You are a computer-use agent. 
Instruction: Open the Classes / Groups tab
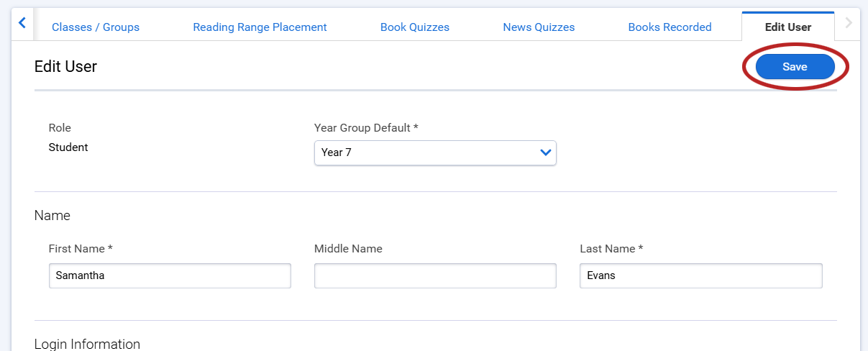[96, 27]
